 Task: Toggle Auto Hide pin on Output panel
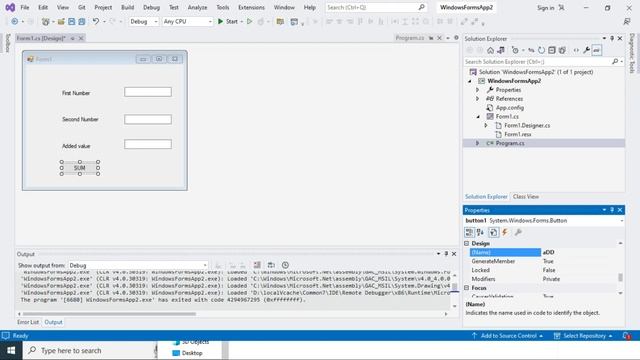(x=446, y=254)
